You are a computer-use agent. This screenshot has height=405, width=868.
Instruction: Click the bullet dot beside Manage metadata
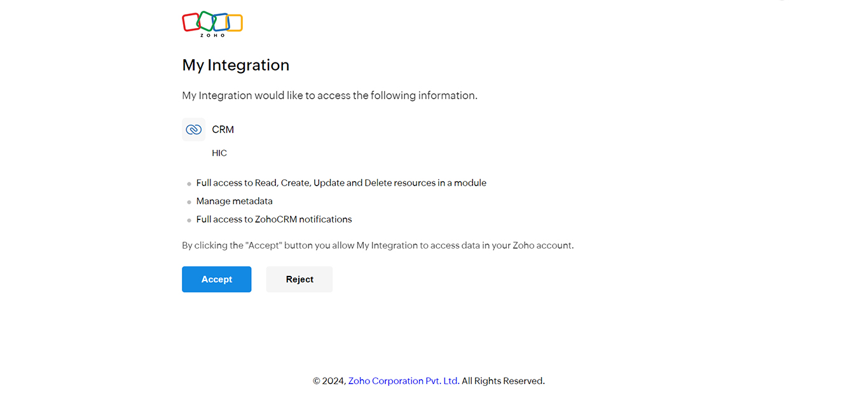(189, 202)
